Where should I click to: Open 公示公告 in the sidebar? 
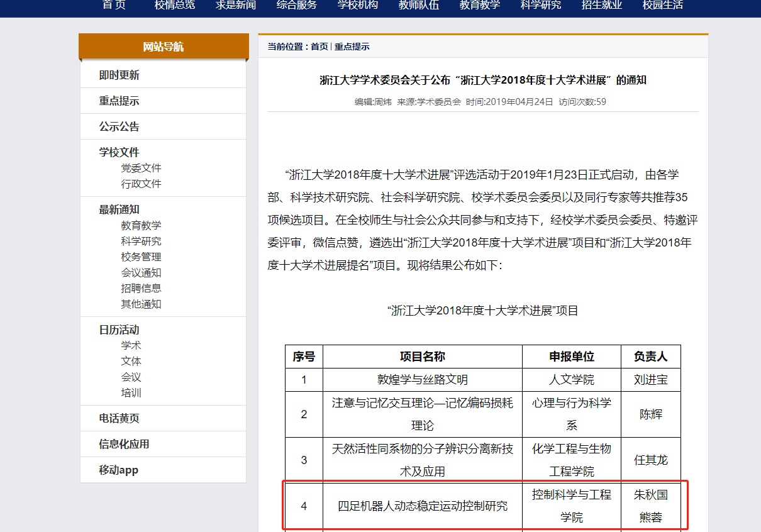tap(119, 127)
